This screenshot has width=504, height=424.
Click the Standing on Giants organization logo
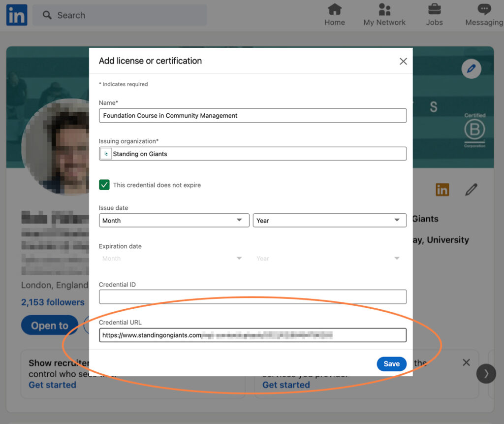click(106, 154)
